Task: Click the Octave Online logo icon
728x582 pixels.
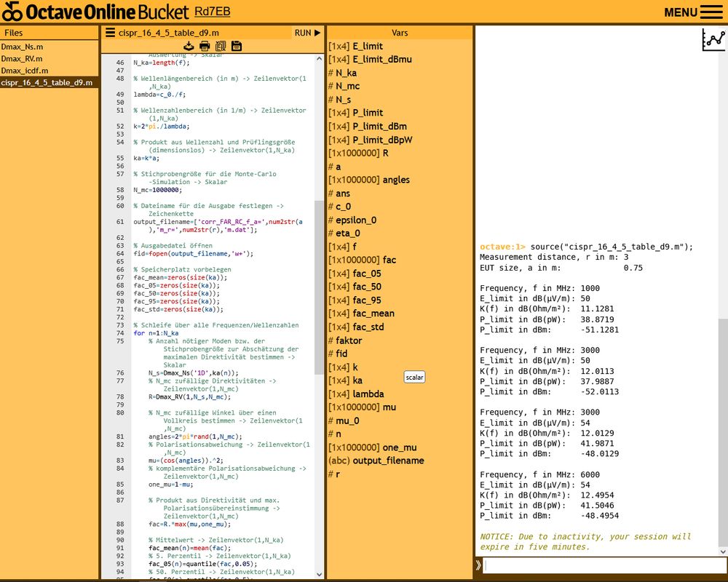Action: (x=12, y=11)
